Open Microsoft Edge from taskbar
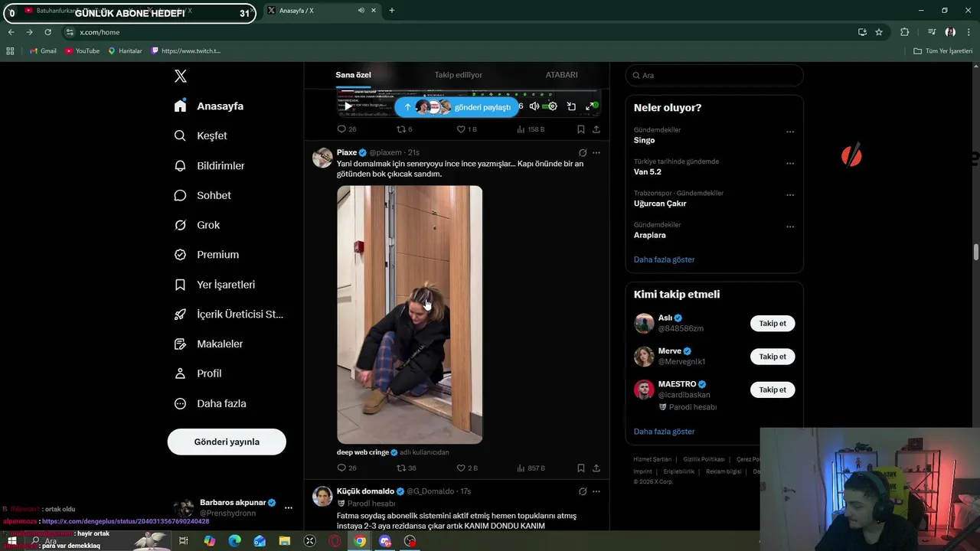Screen dimensions: 980x551 235,541
